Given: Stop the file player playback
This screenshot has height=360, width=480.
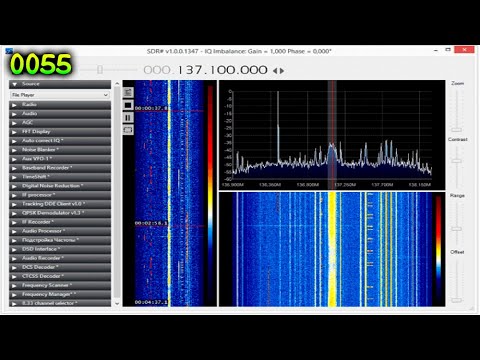Looking at the screenshot, I should [128, 105].
